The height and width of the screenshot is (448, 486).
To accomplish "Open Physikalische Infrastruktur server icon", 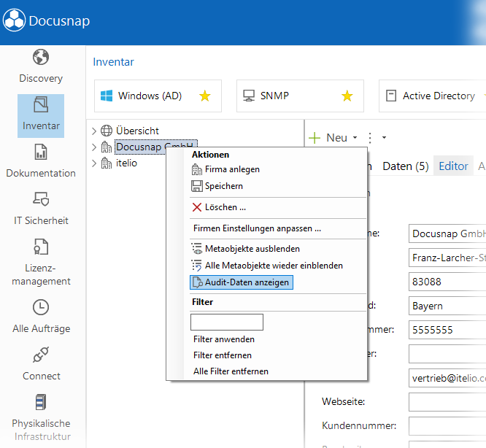I will pos(41,402).
